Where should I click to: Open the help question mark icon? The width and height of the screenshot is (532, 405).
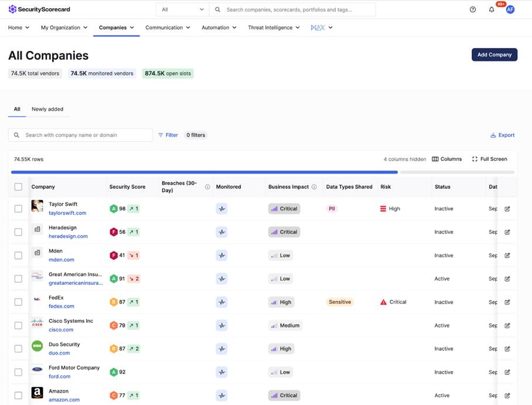(473, 9)
